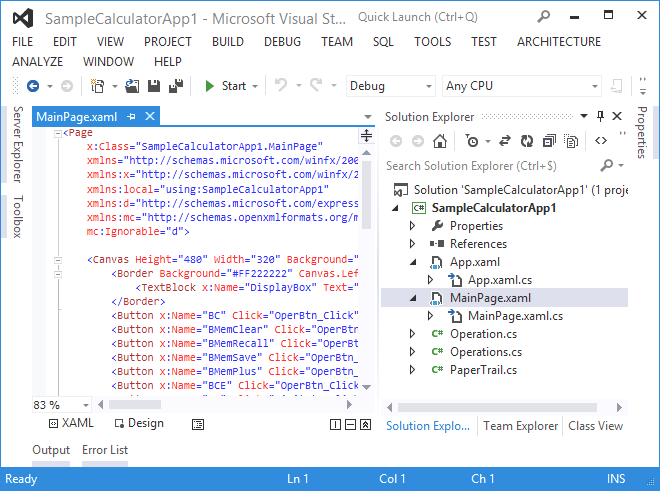Select Operations.cs in the tree
The image size is (660, 491).
(x=486, y=352)
